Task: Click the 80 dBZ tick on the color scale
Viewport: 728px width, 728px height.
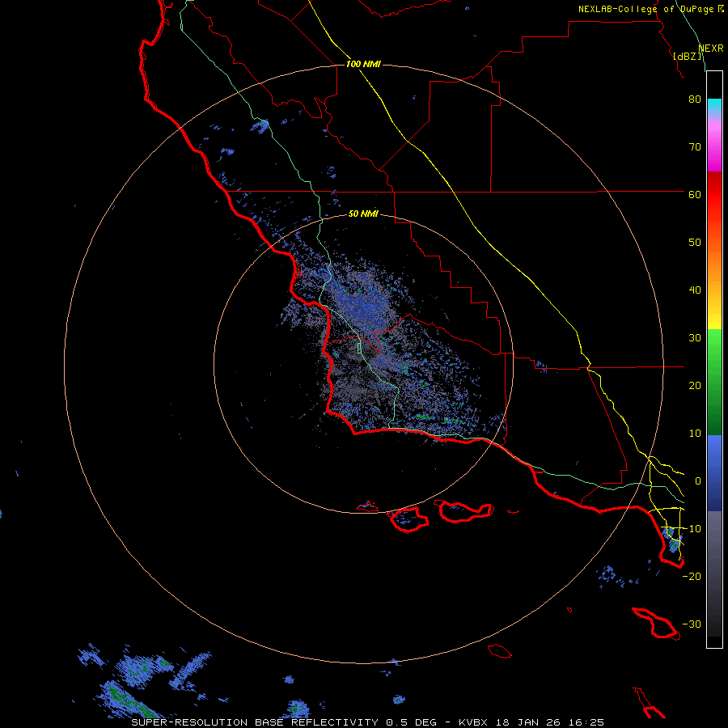Action: (695, 99)
